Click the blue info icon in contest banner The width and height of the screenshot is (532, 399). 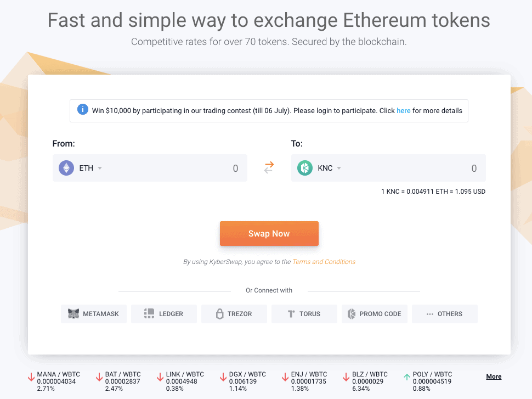82,109
